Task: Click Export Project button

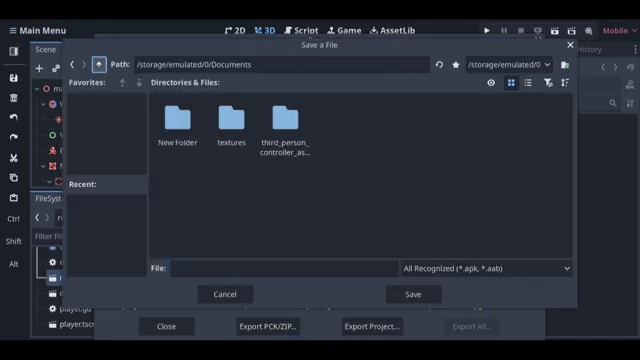Action: click(372, 327)
